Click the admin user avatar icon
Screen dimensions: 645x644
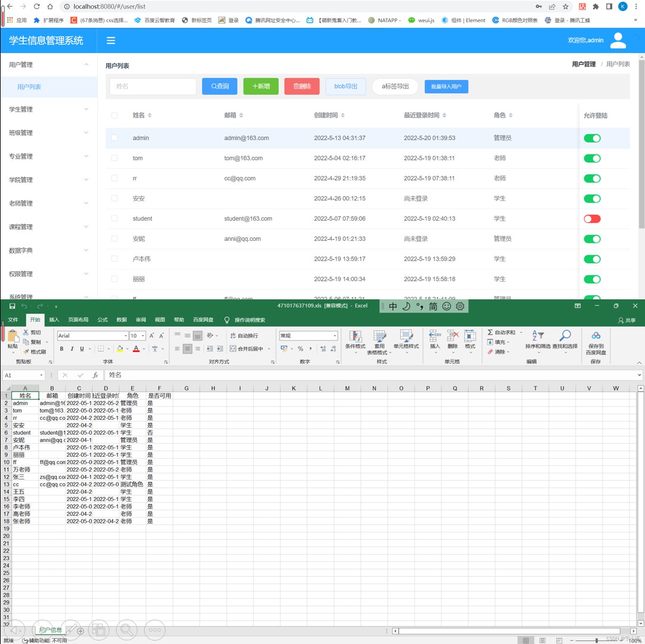click(618, 41)
